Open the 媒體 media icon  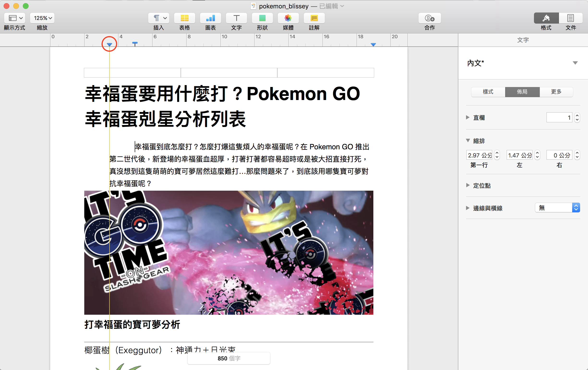point(288,18)
